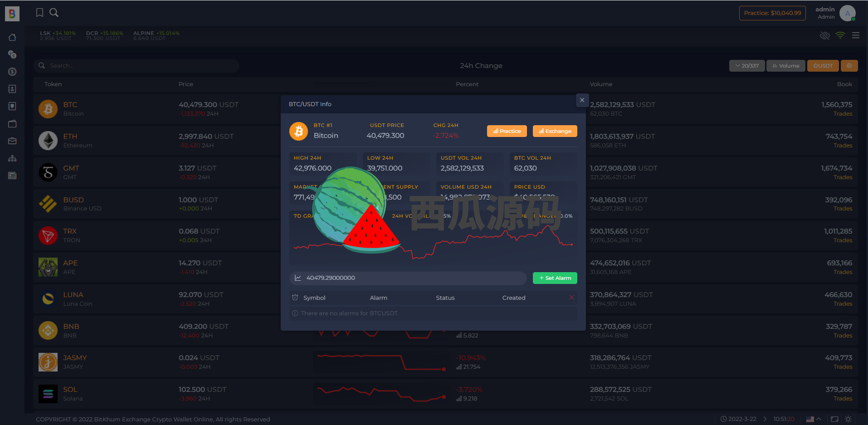Toggle the USDT favorite filter button
Viewport: 868px width, 425px height.
pyautogui.click(x=823, y=66)
